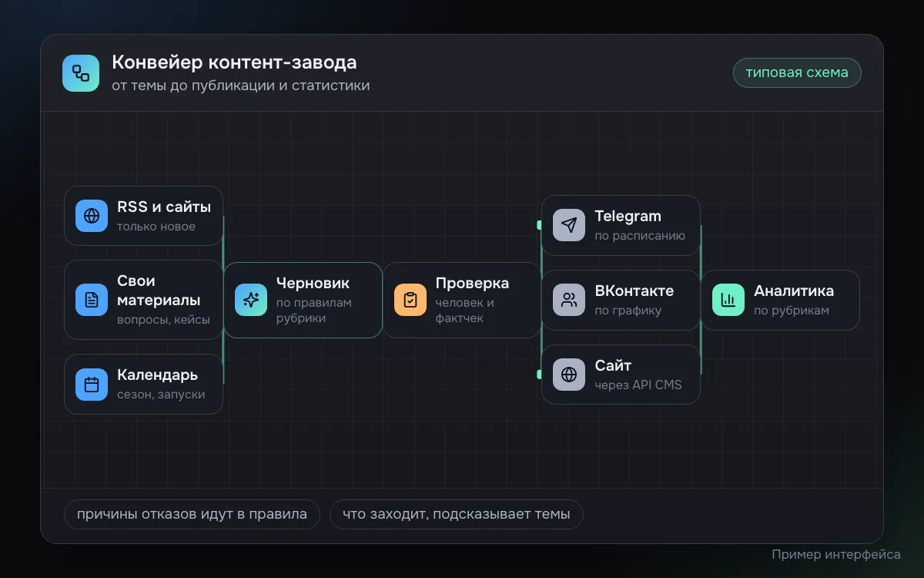Click the типовая схема badge
The height and width of the screenshot is (578, 924).
797,72
